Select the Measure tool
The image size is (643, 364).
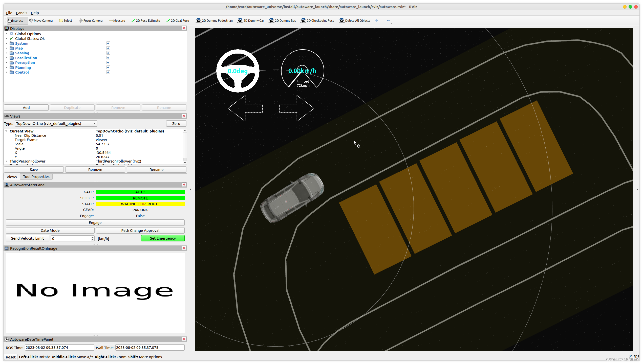(117, 20)
